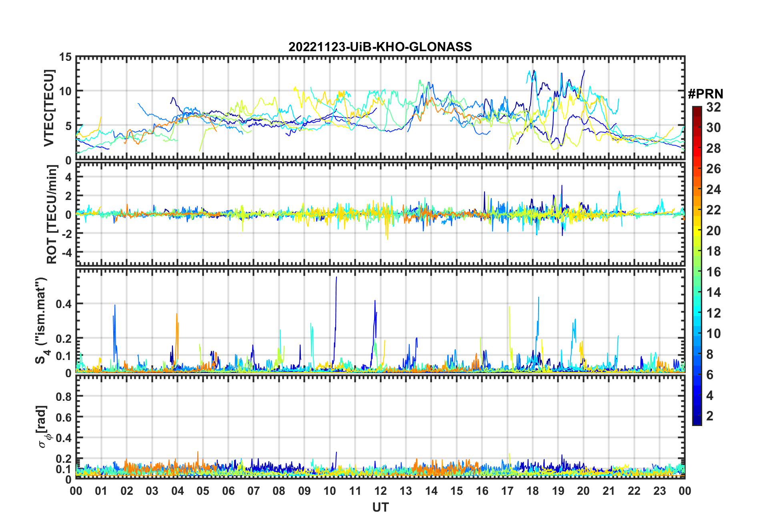Select the VTEC[TECU] y-axis label
761x532 pixels.
[48, 108]
